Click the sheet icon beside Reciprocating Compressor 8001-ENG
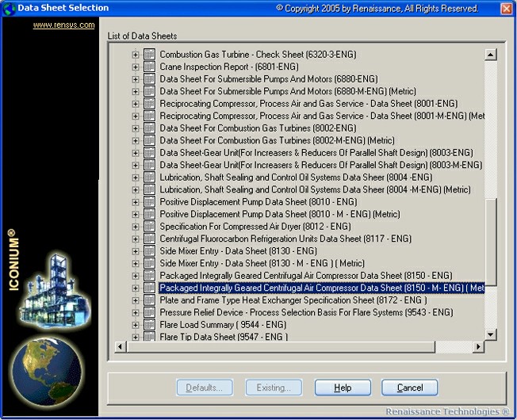This screenshot has height=420, width=517. [149, 104]
